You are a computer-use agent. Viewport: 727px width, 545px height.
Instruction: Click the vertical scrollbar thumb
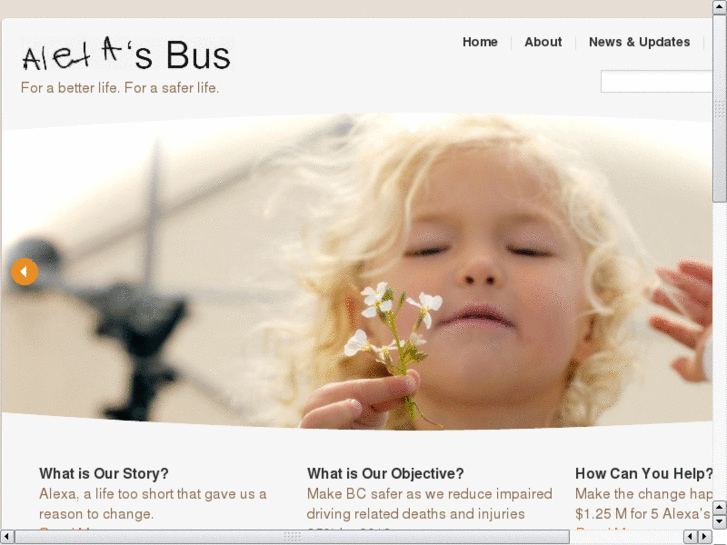coord(719,108)
